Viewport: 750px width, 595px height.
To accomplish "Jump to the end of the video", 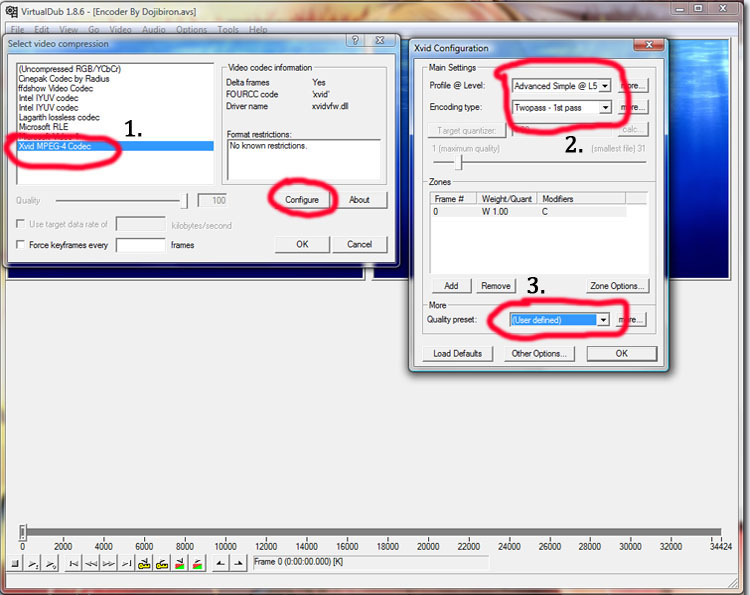I will [126, 563].
